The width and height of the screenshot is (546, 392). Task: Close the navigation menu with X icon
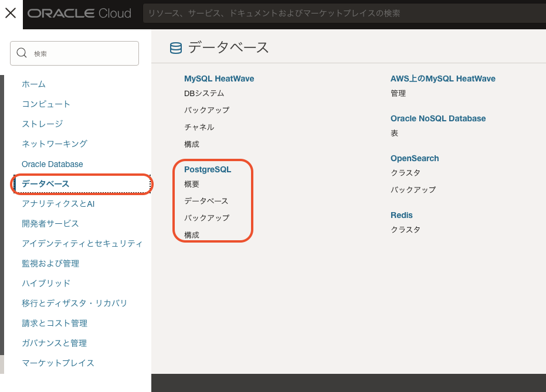11,13
